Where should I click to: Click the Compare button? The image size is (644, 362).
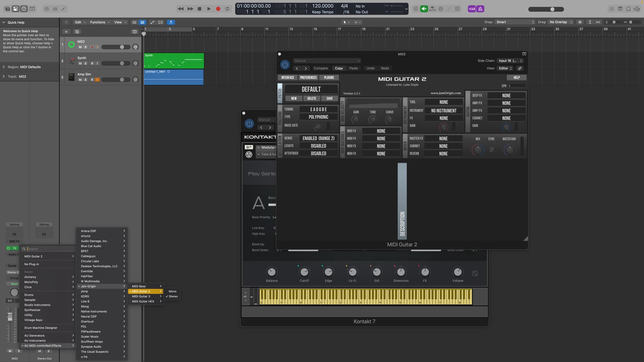click(x=321, y=68)
